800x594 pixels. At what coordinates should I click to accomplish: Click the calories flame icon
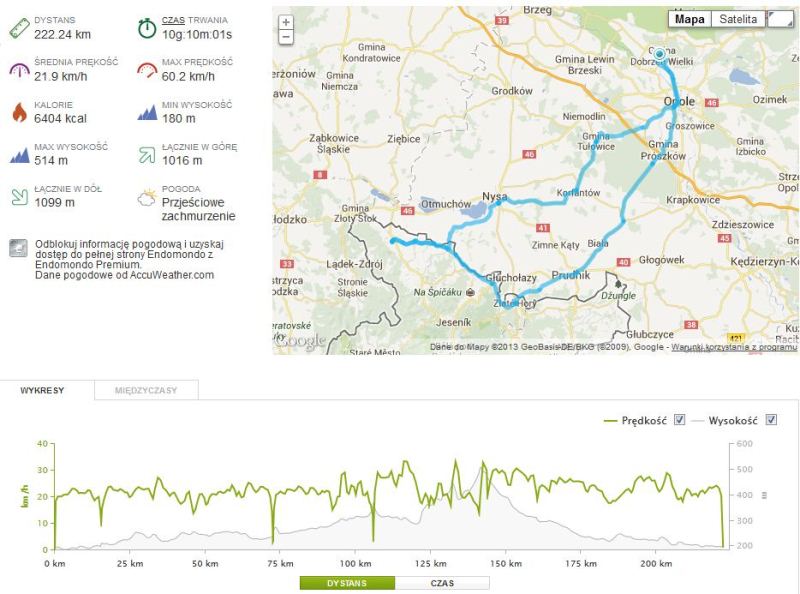[19, 111]
